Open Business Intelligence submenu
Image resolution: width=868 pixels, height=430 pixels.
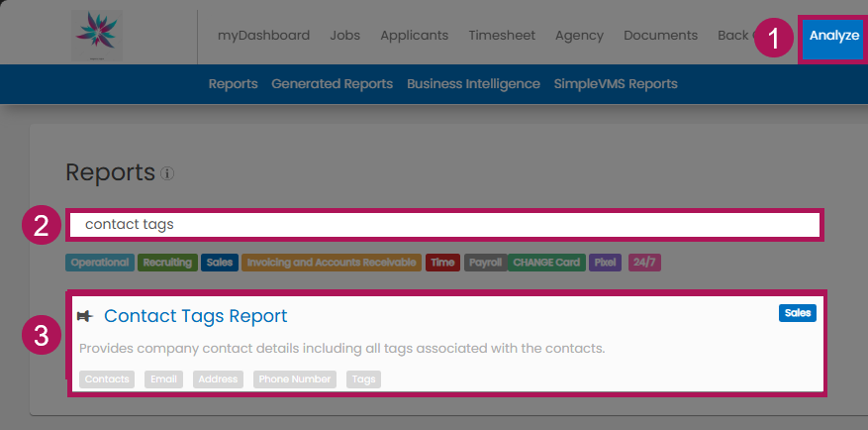[x=473, y=84]
